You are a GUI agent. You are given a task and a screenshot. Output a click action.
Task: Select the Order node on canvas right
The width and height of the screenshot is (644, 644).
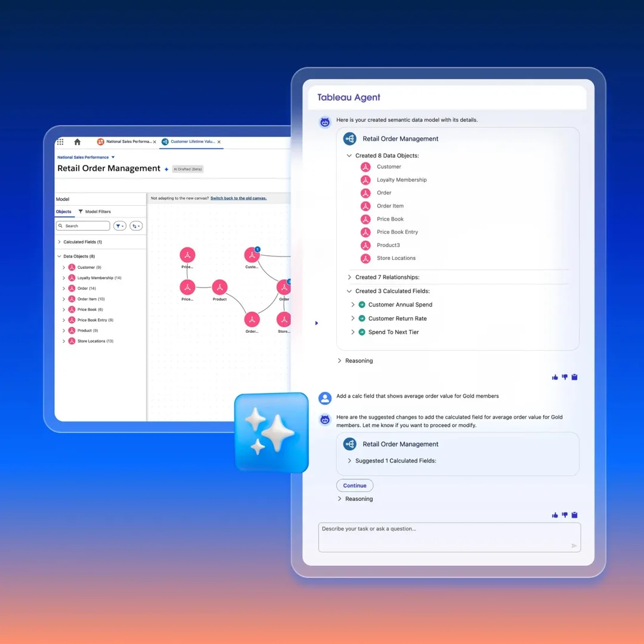pos(284,287)
